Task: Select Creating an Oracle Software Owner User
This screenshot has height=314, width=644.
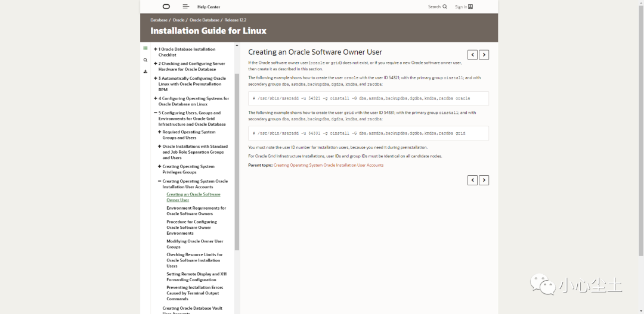Action: 193,197
